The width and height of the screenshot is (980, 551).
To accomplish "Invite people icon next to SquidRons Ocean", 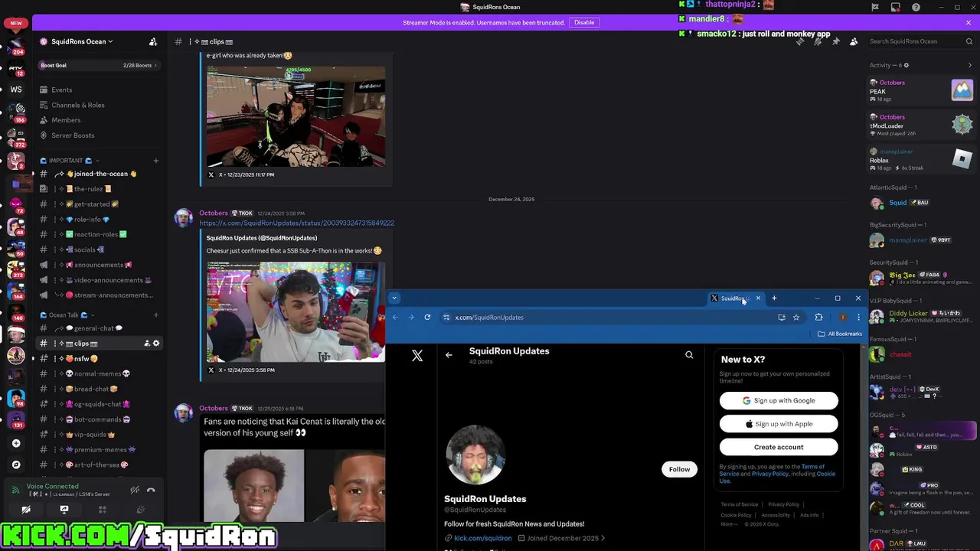I will [153, 41].
